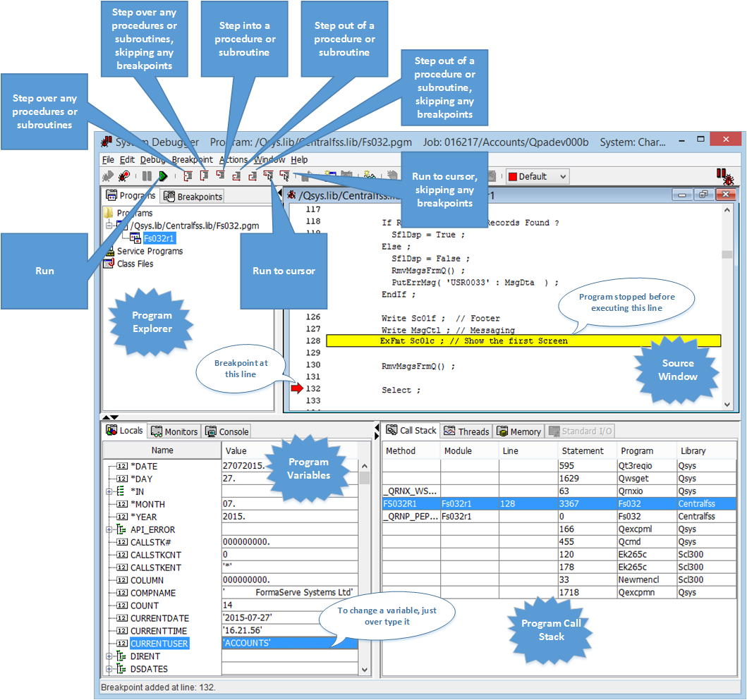Click the Step over toolbar icon
747x700 pixels.
coord(188,176)
